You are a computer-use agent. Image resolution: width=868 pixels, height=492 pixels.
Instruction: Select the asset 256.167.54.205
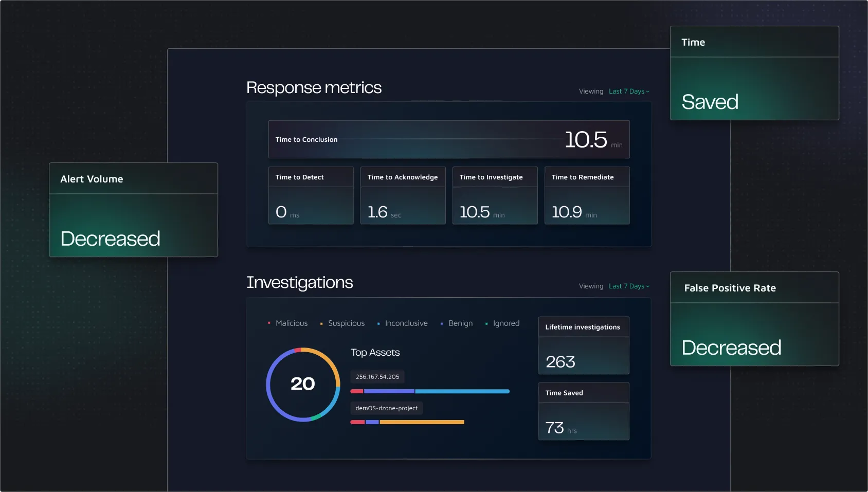tap(377, 376)
